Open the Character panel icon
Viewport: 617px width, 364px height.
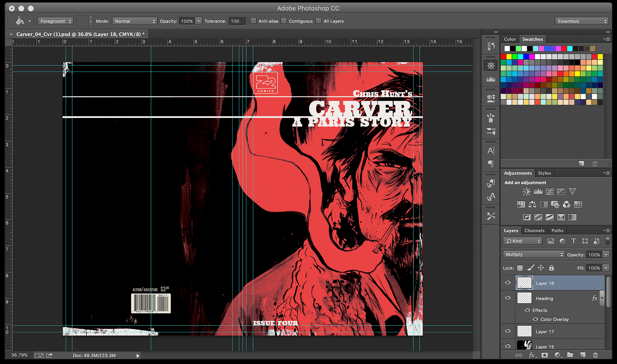point(491,150)
